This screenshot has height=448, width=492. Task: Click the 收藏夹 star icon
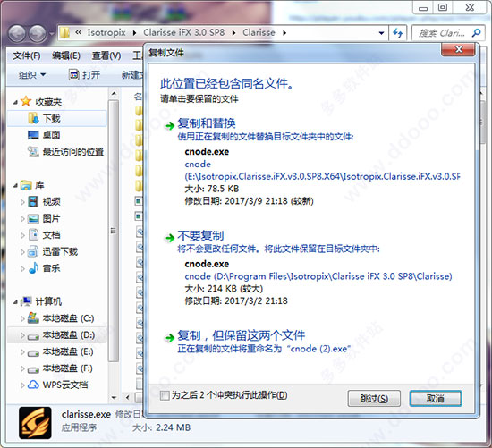click(x=26, y=101)
